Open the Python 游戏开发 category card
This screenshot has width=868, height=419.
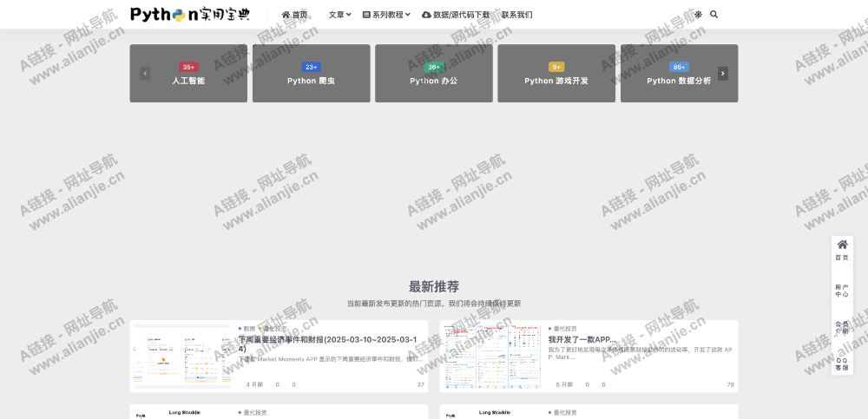tap(556, 74)
